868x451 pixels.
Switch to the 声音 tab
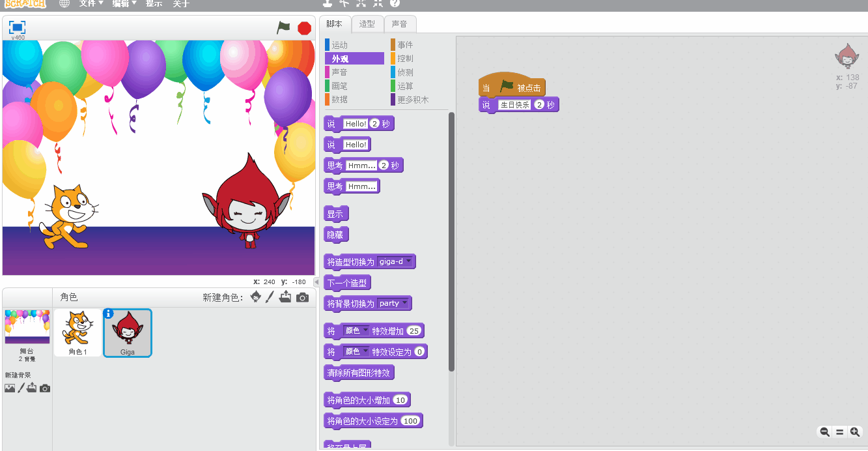pos(400,24)
